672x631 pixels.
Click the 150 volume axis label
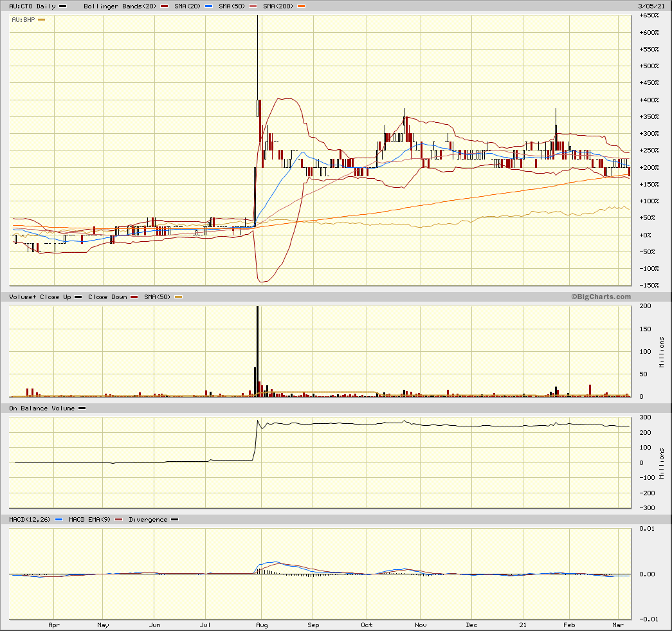click(645, 329)
